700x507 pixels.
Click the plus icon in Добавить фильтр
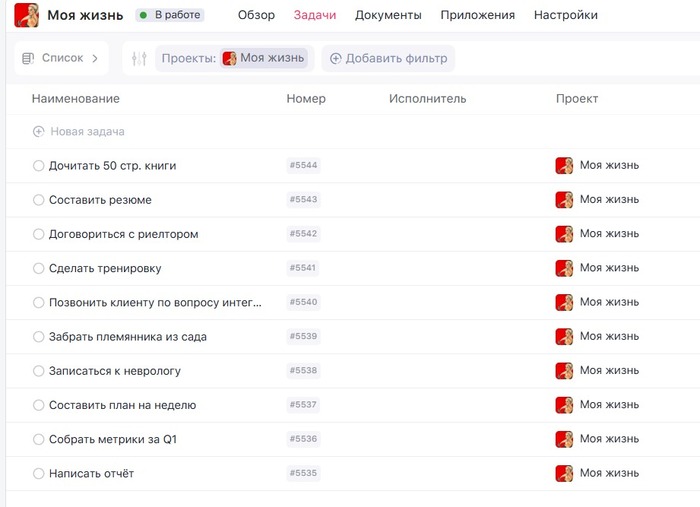click(x=336, y=58)
